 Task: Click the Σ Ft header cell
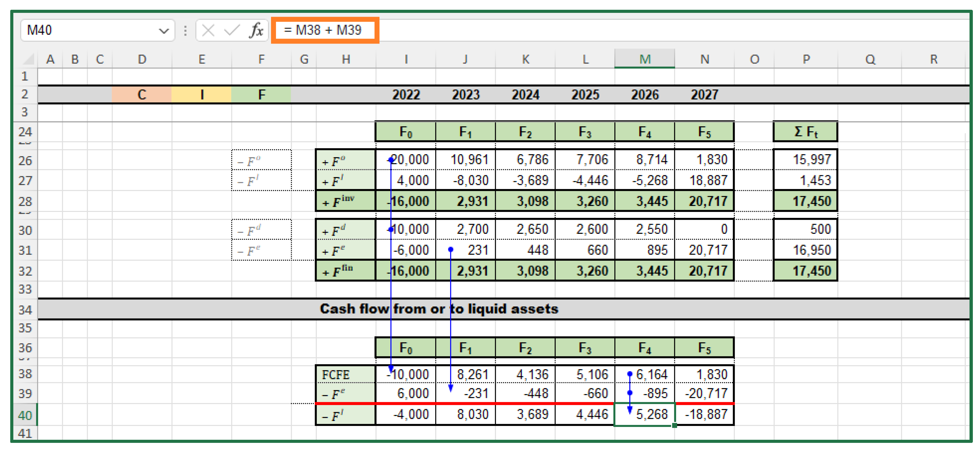coord(805,132)
